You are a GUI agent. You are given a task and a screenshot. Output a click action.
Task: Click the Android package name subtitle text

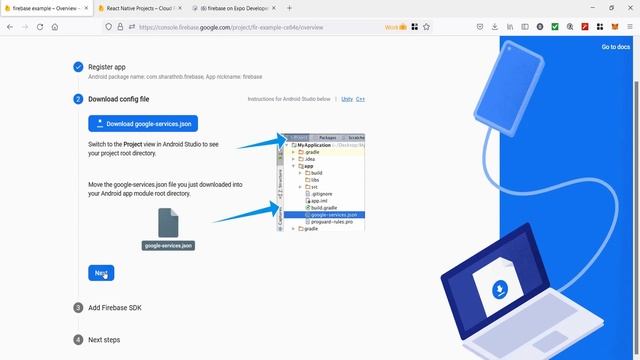click(x=175, y=77)
